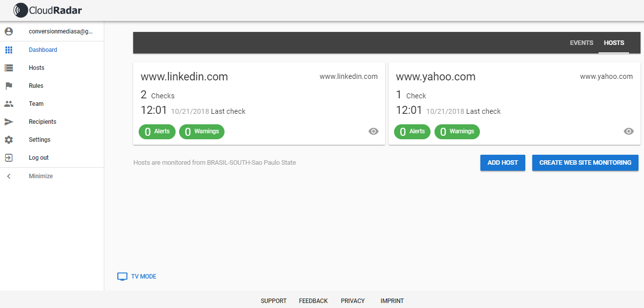Viewport: 644px width, 308px height.
Task: Open the www.linkedin.com host title
Action: click(184, 77)
